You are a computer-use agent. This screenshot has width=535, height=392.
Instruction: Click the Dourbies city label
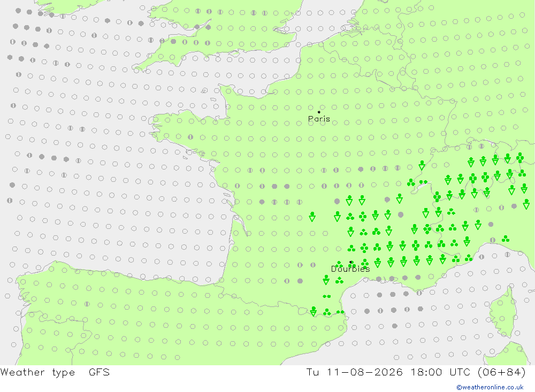click(x=350, y=269)
